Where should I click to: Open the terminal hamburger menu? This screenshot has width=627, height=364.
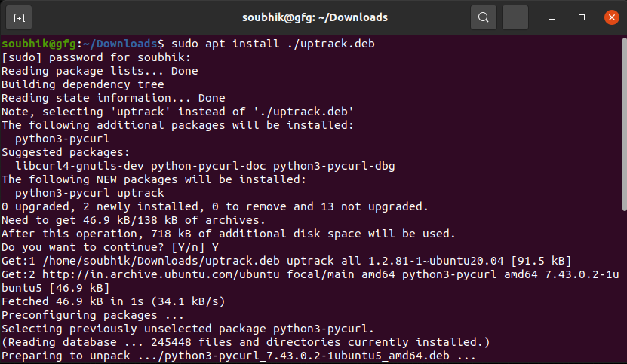pos(515,17)
